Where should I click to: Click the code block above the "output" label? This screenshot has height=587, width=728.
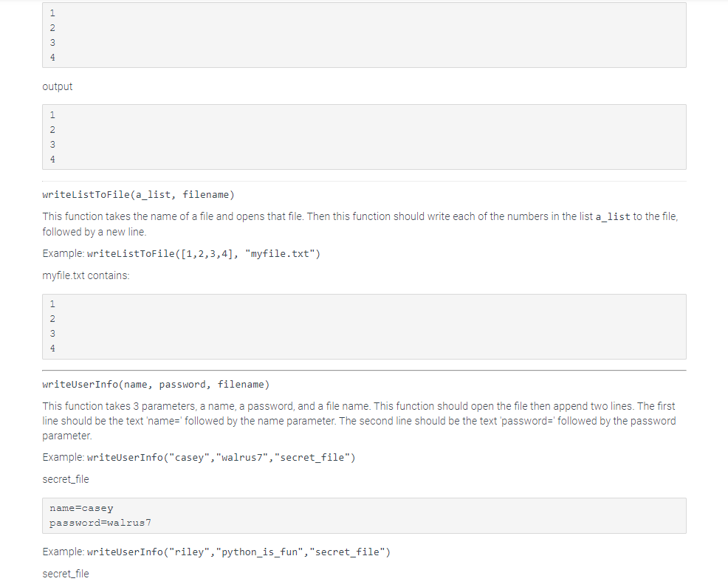point(364,35)
